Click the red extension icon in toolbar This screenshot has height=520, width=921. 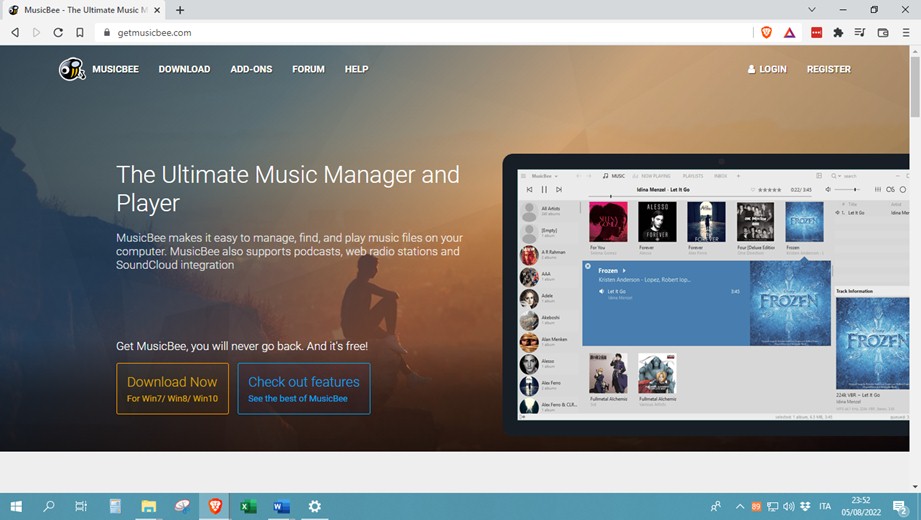point(816,33)
